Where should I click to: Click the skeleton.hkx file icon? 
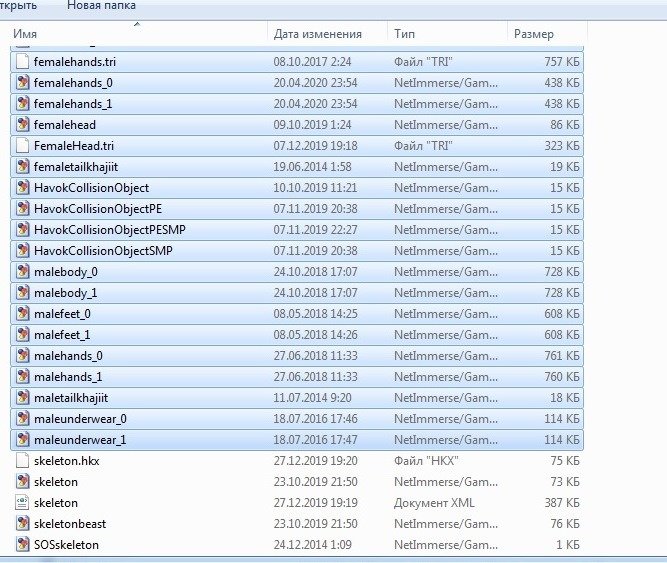click(x=24, y=461)
